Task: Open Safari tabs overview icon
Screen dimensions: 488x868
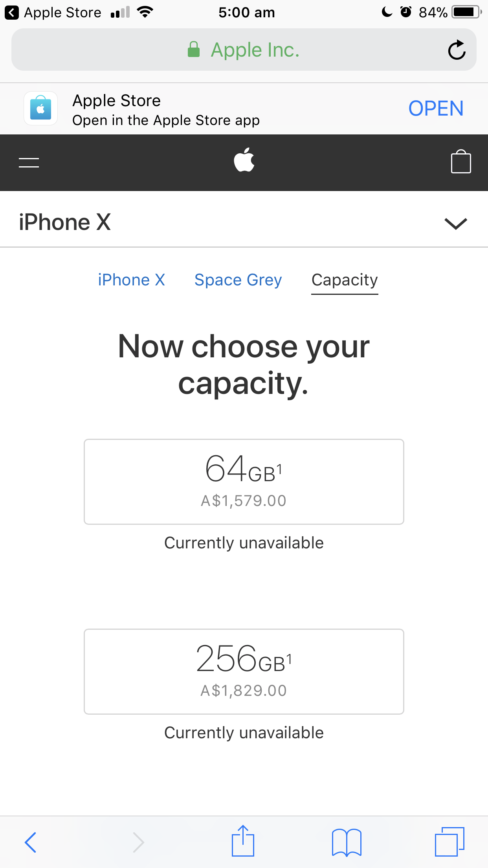Action: (449, 841)
